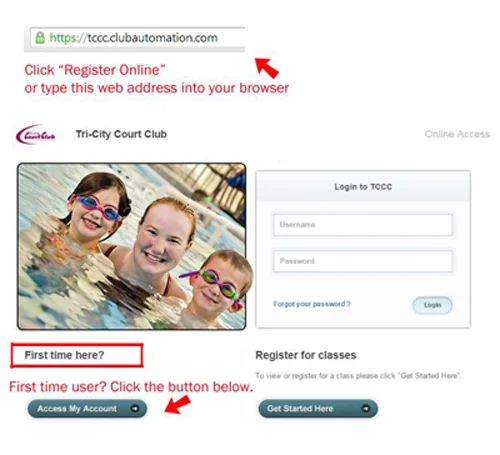This screenshot has height=455, width=500.
Task: Click the Tri-City Court Club title
Action: click(x=121, y=134)
